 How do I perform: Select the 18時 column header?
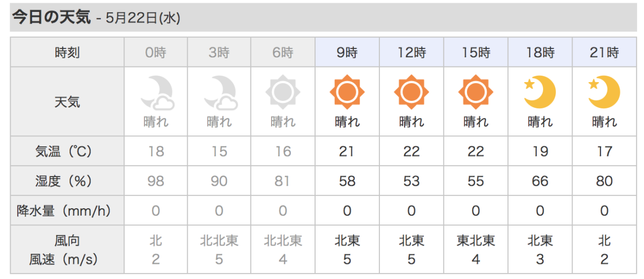click(x=540, y=53)
